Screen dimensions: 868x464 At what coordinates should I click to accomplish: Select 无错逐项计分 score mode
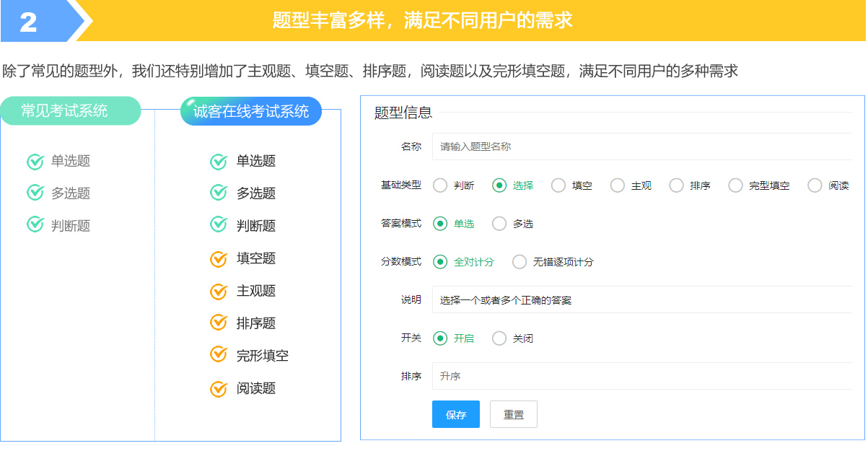click(x=520, y=262)
